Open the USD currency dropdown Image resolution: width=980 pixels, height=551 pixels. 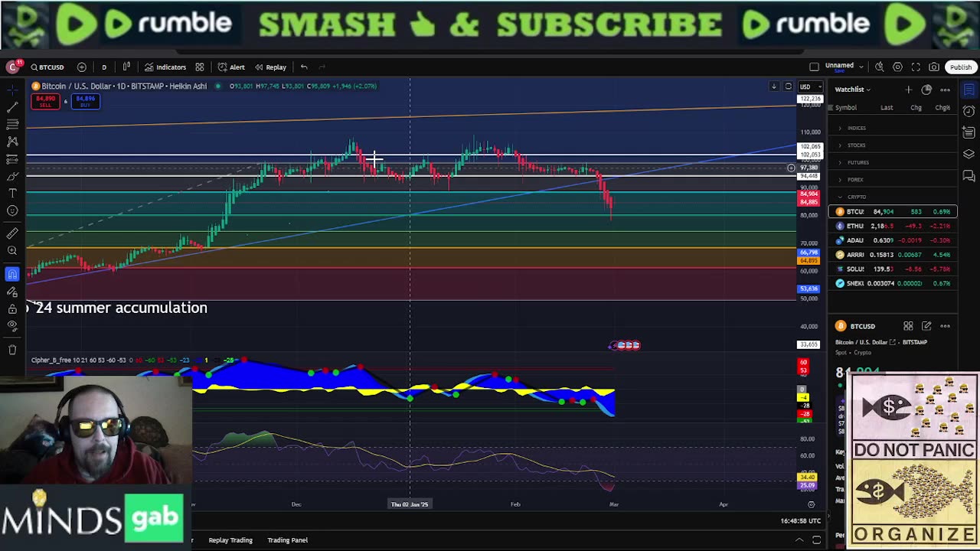[810, 86]
